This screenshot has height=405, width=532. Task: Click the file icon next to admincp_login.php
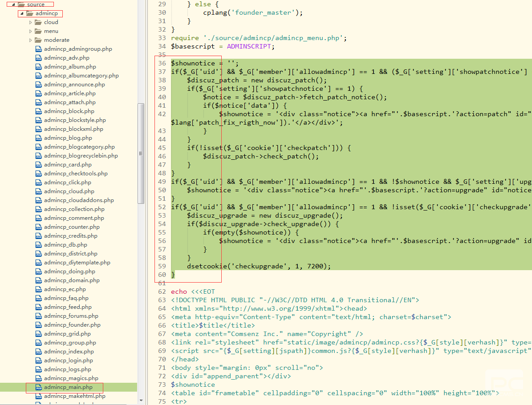click(x=38, y=360)
